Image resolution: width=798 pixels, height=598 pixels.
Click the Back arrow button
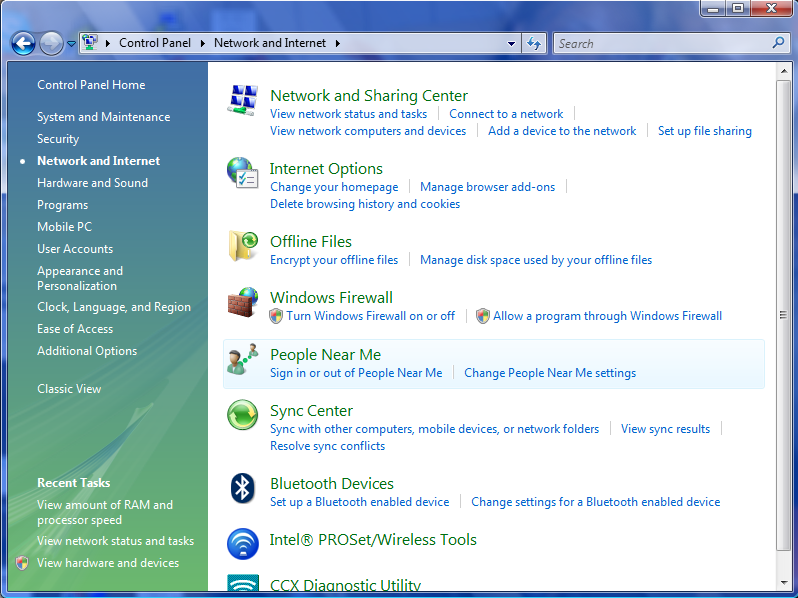coord(23,44)
